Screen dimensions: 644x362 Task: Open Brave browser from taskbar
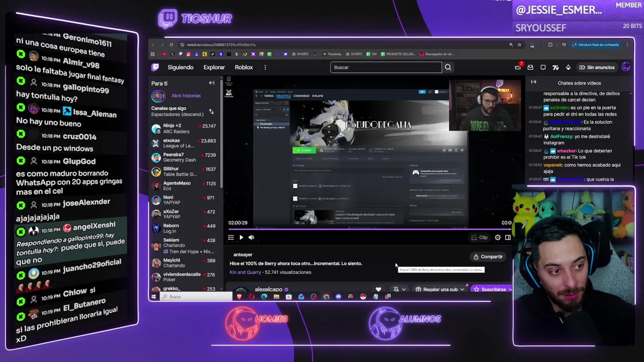[239, 297]
